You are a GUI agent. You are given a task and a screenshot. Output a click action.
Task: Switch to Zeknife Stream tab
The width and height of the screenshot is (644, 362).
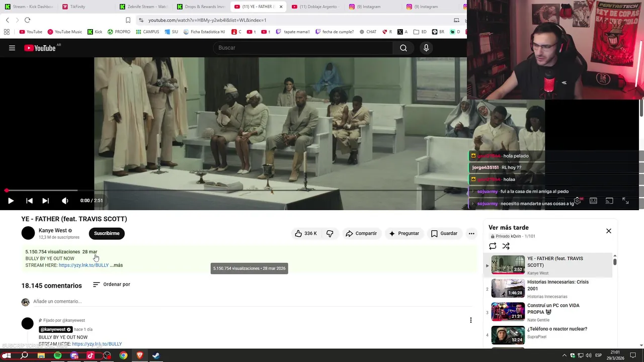pos(144,7)
